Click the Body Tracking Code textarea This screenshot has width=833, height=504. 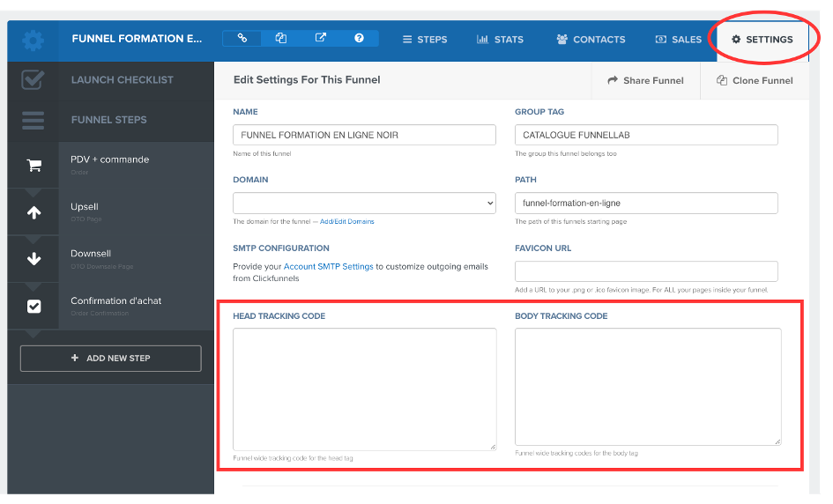click(x=648, y=387)
